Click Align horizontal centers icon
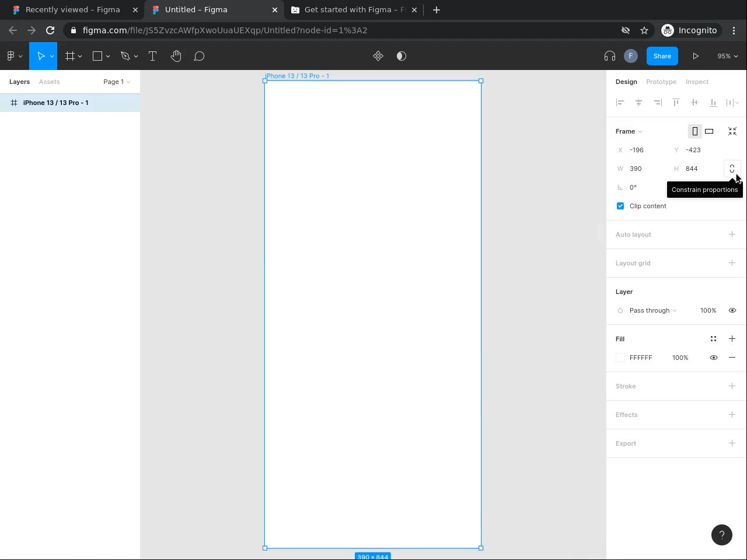 point(639,103)
